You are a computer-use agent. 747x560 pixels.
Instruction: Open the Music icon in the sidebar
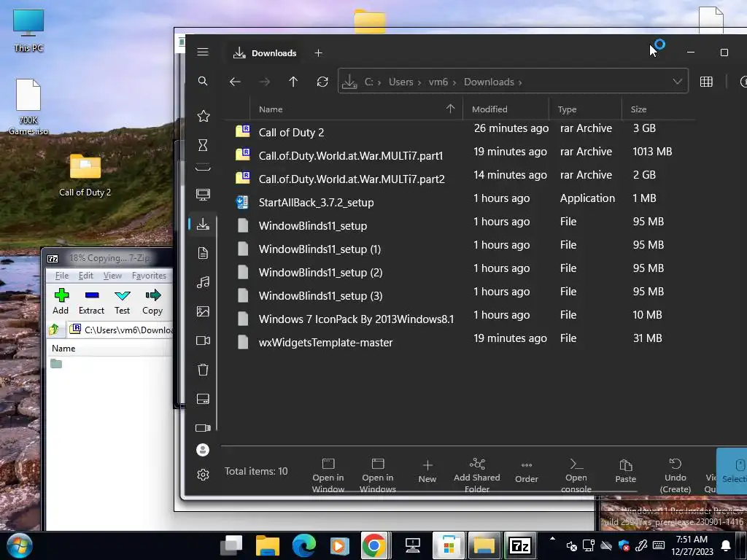(203, 282)
